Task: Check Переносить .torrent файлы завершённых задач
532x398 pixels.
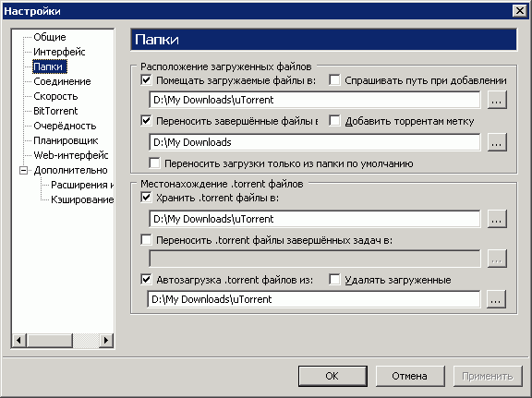Action: coord(146,240)
